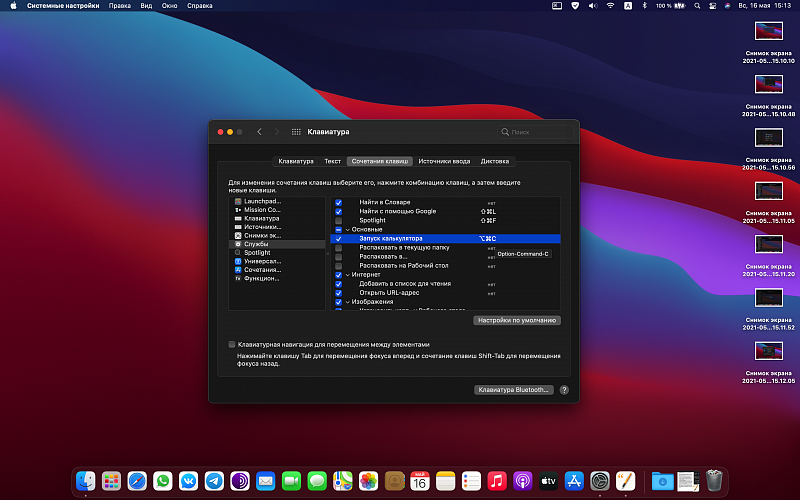Uncheck the 'Найти в Словаре' shortcut
This screenshot has width=800, height=500.
click(339, 202)
